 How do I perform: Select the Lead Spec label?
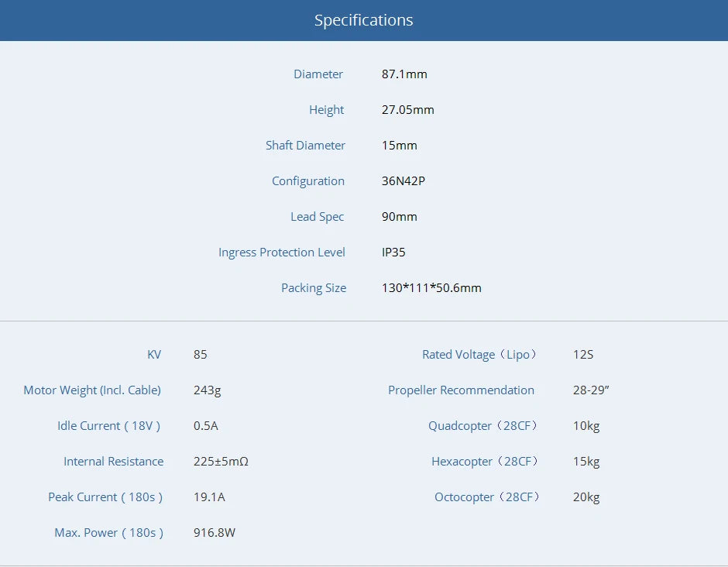click(x=317, y=216)
